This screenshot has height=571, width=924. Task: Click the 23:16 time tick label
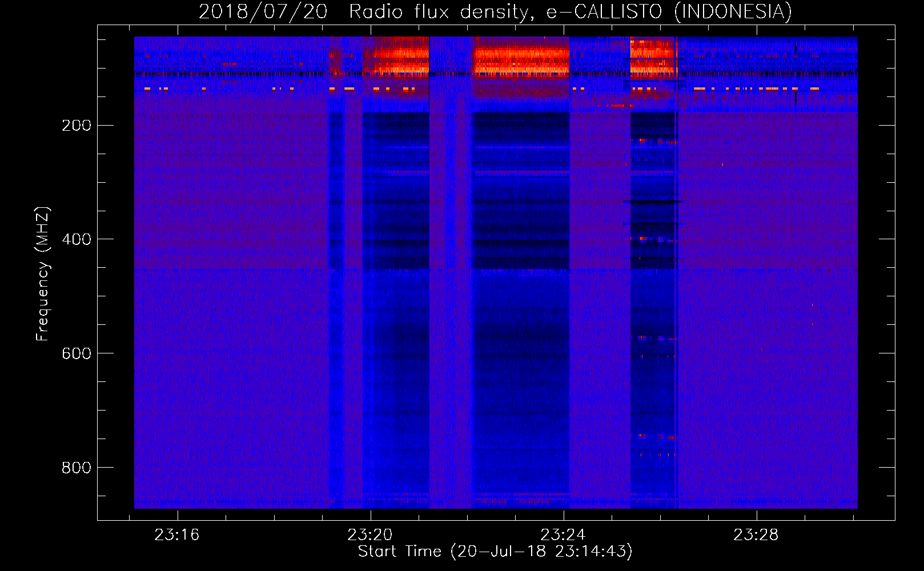point(177,535)
